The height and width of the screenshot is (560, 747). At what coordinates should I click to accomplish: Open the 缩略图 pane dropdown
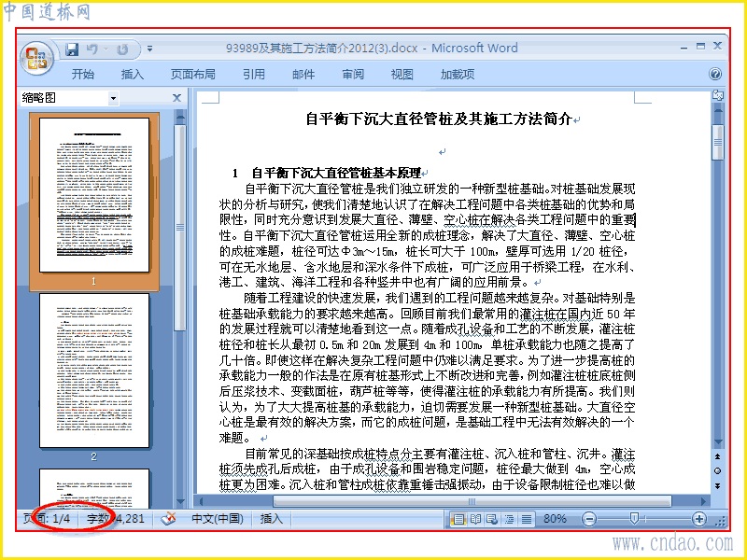[x=113, y=99]
